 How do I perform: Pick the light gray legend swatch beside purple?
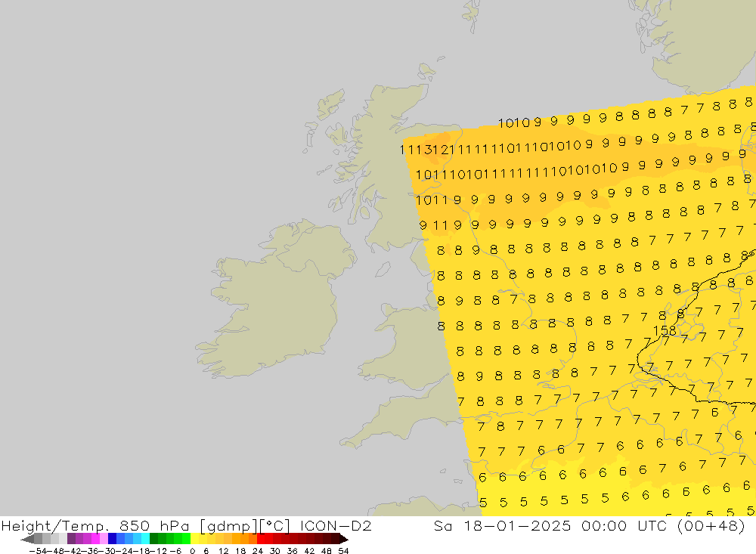tap(63, 539)
